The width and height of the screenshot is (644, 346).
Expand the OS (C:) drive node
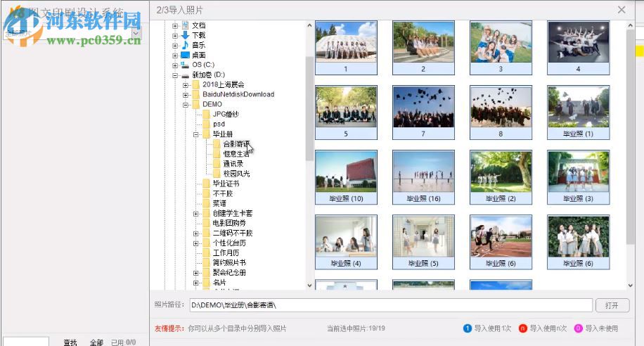tap(175, 65)
